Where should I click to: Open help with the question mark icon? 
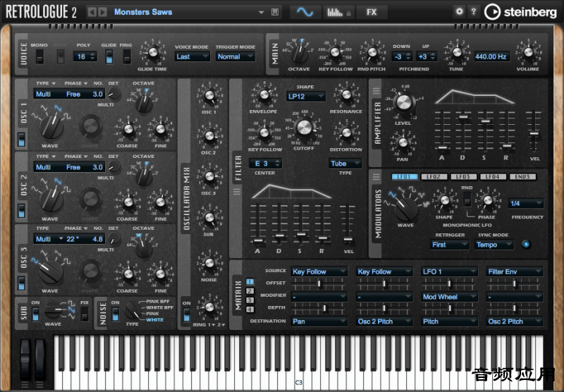click(474, 11)
